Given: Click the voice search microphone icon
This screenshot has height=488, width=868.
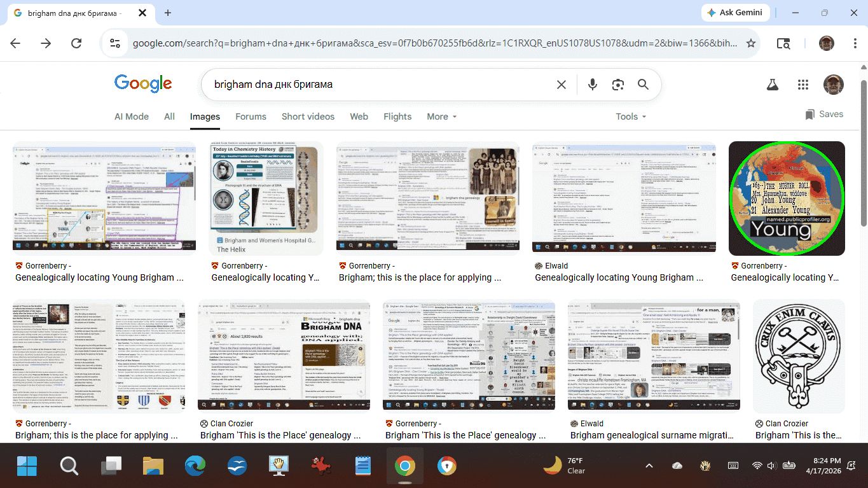Looking at the screenshot, I should pyautogui.click(x=593, y=85).
